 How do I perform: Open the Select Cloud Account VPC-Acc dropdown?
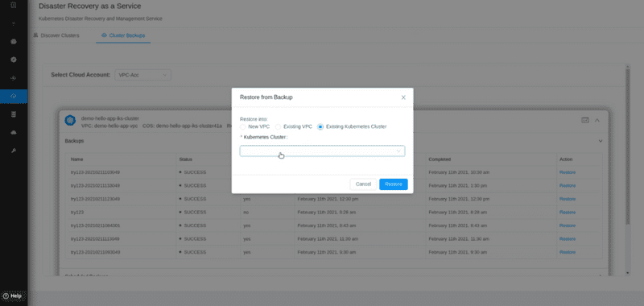(143, 75)
